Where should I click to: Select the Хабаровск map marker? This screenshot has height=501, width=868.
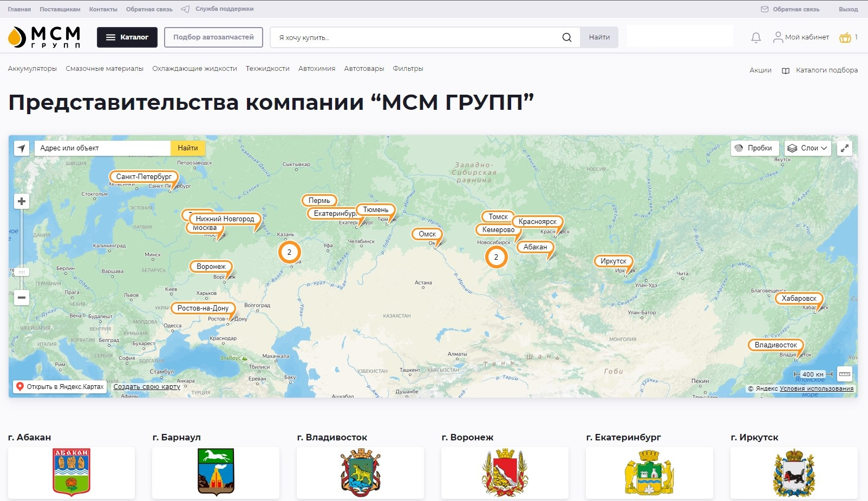pos(799,298)
